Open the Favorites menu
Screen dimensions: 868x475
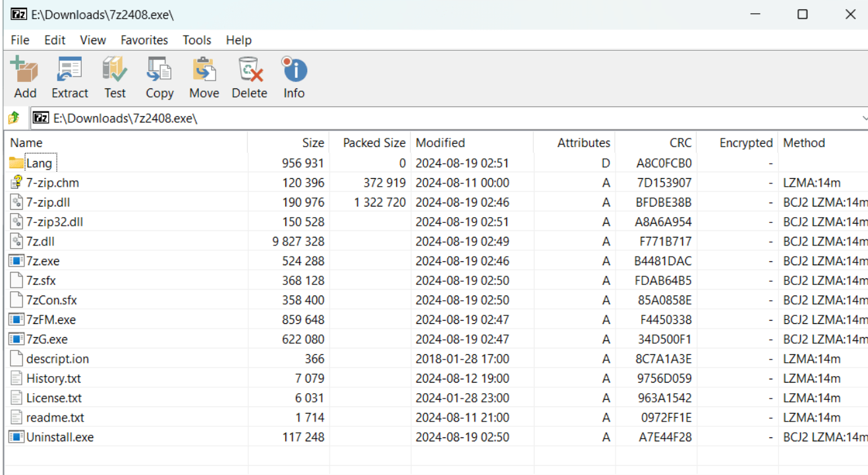[144, 40]
